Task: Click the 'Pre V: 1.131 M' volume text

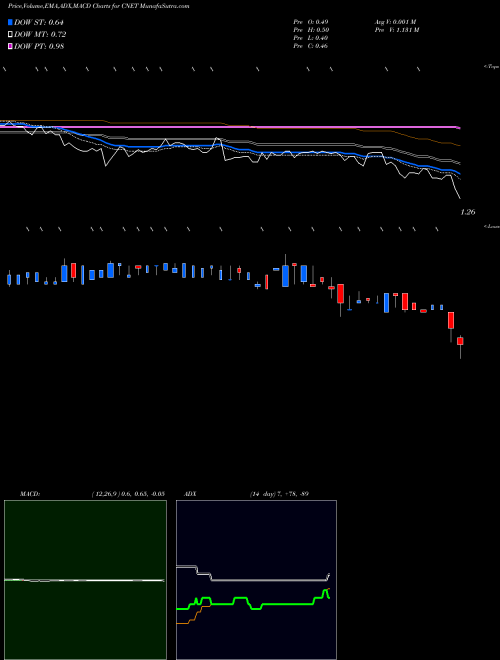Action: pos(396,30)
